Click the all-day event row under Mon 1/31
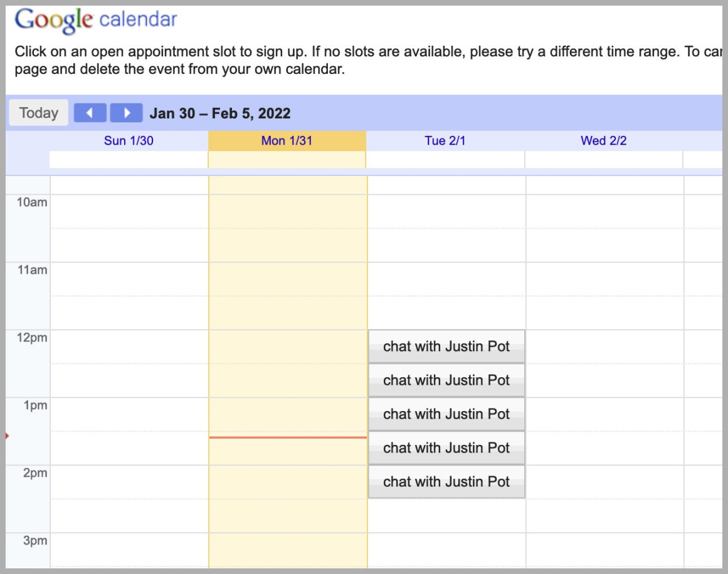 point(286,158)
